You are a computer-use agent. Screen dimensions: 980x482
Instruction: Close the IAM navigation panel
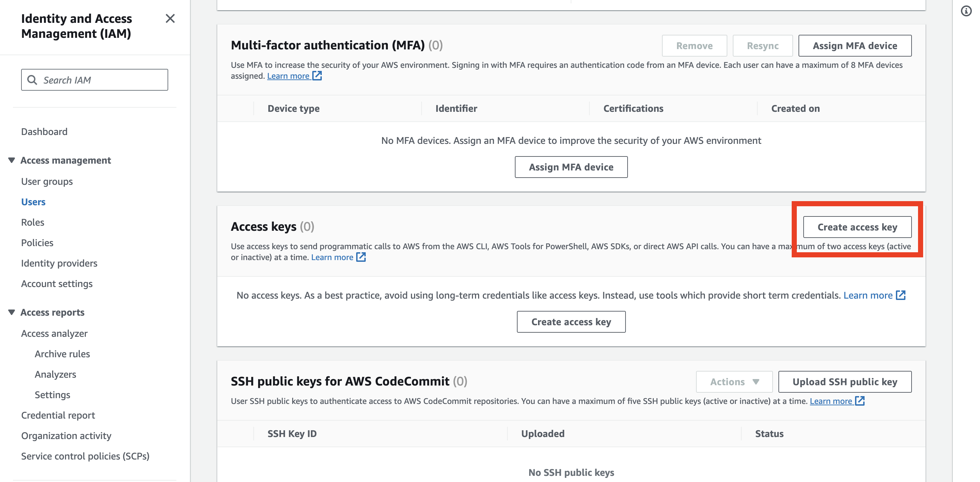[x=170, y=19]
